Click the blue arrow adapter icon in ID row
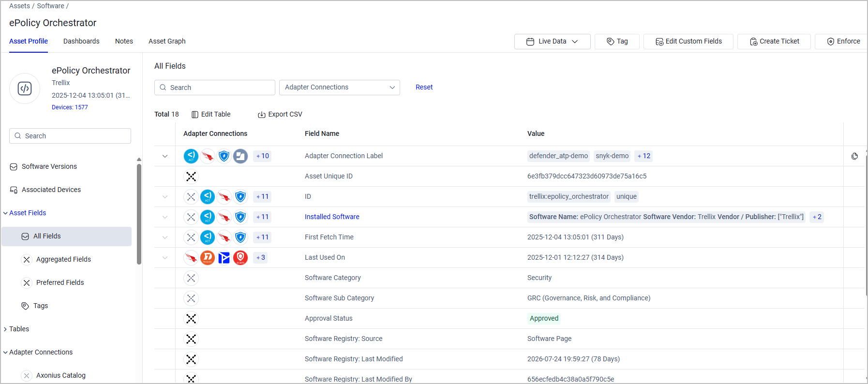This screenshot has width=868, height=384. 208,197
